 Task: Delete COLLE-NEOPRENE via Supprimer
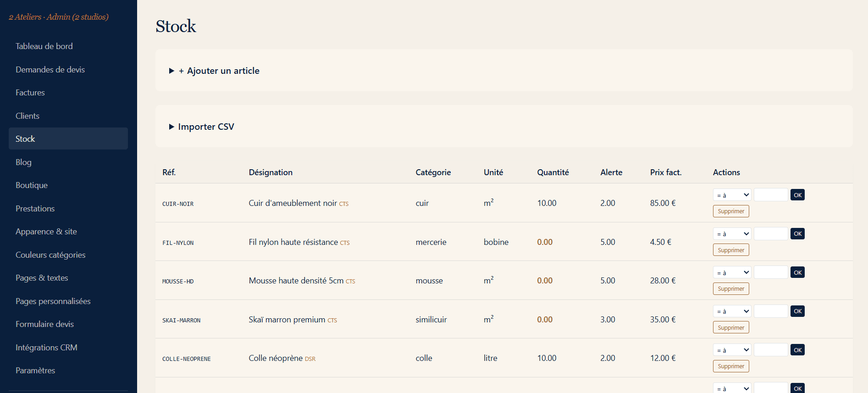click(731, 366)
